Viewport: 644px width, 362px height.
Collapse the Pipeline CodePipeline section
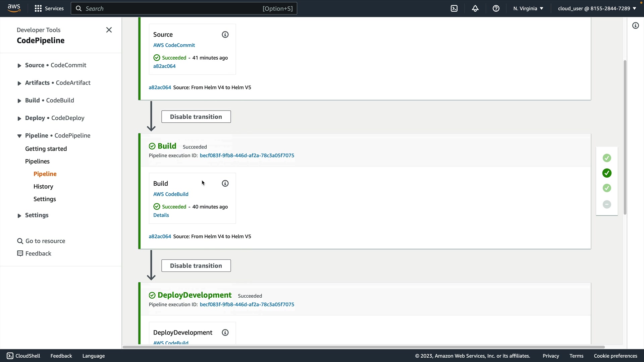[x=19, y=136]
